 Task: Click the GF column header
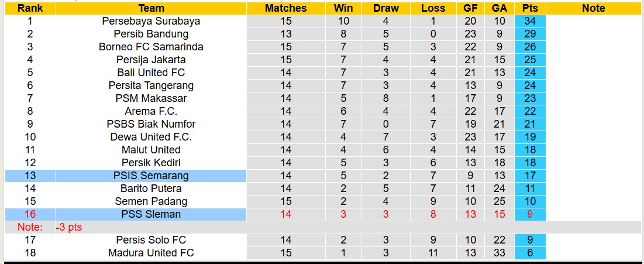470,8
